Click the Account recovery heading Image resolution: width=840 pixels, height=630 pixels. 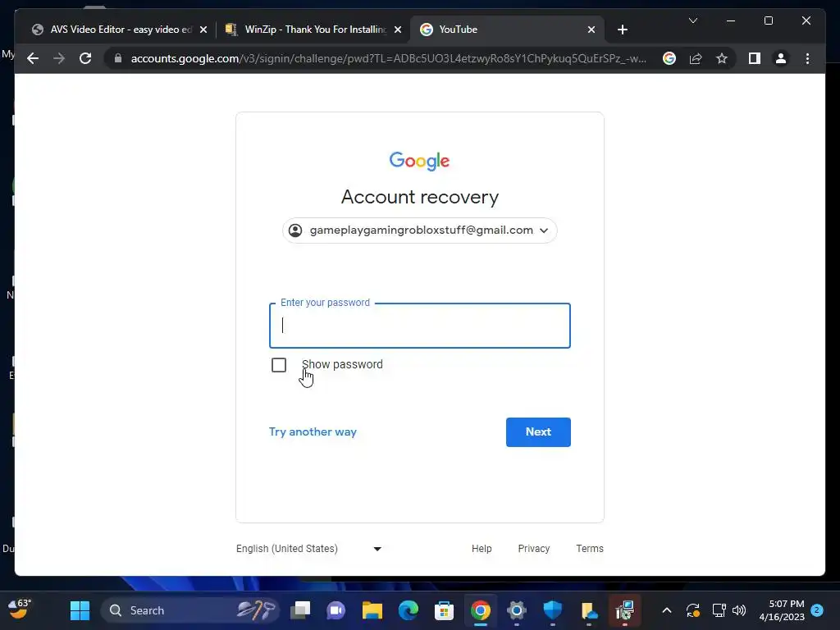click(x=419, y=197)
